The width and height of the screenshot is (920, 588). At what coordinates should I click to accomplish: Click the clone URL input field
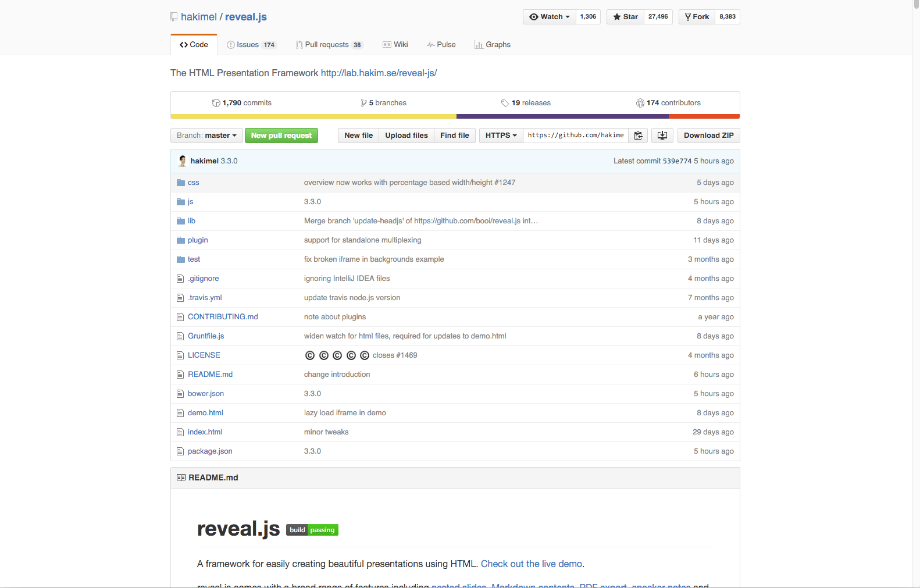pyautogui.click(x=576, y=136)
